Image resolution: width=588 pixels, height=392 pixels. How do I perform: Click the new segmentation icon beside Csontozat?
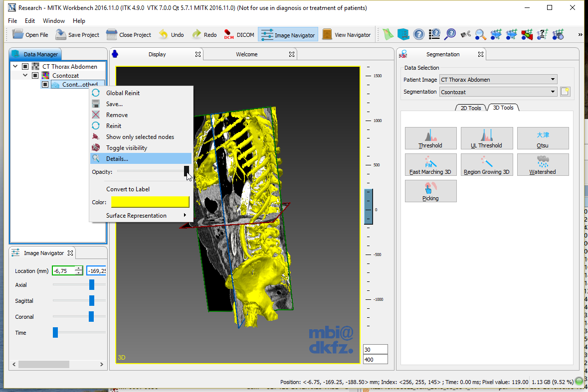coord(565,92)
